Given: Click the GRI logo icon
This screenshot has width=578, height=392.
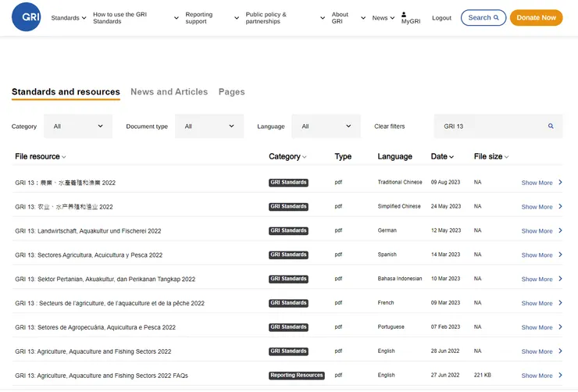Looking at the screenshot, I should point(26,17).
